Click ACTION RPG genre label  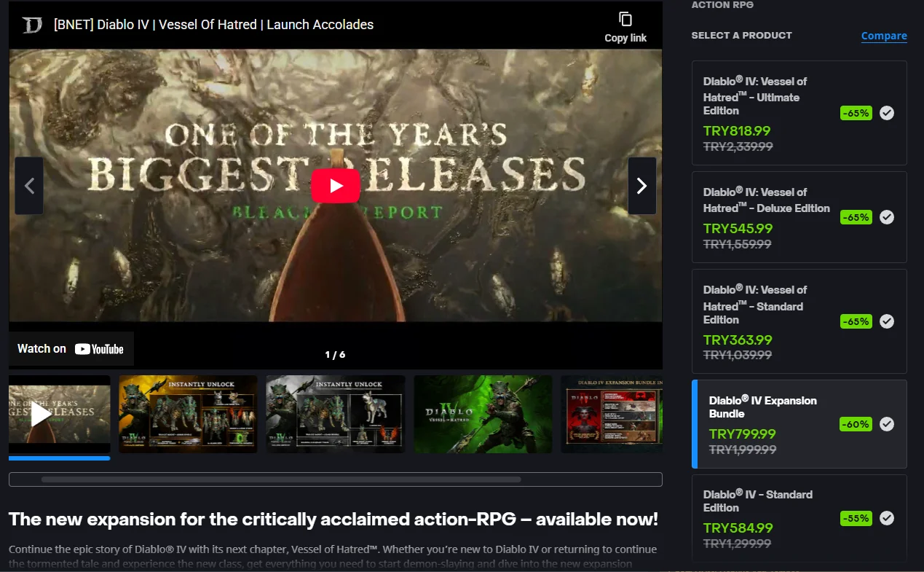pos(722,5)
